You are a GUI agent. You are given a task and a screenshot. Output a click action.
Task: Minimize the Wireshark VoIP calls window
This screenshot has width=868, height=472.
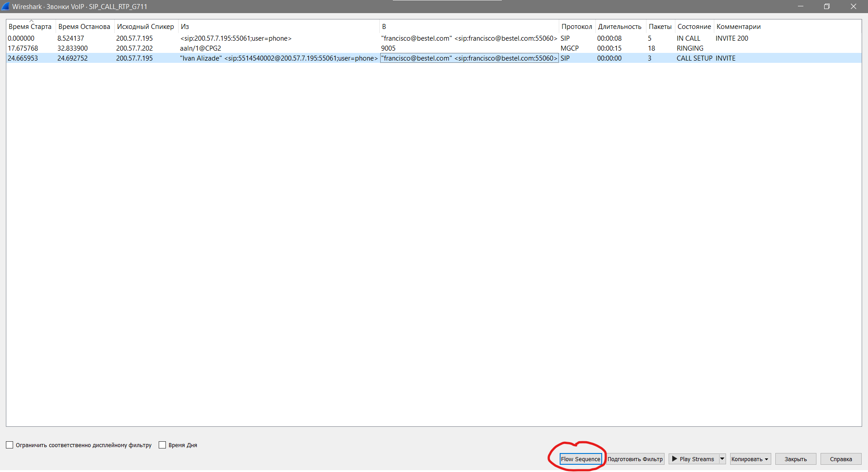pos(801,6)
